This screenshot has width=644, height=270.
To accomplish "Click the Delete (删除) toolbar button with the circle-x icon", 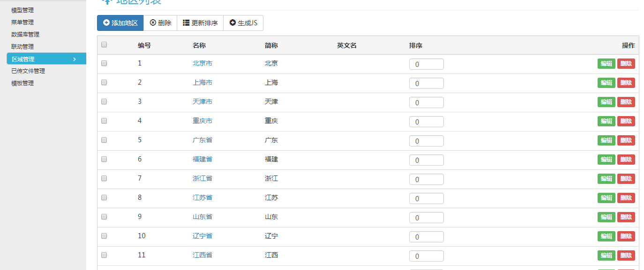I will pyautogui.click(x=160, y=23).
